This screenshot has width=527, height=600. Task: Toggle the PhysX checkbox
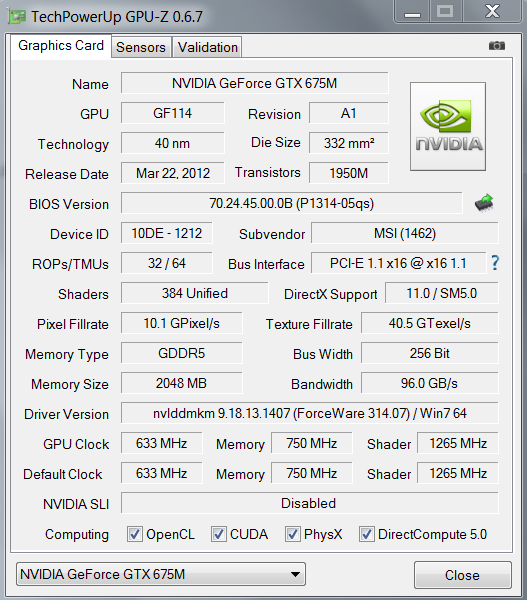pyautogui.click(x=292, y=534)
